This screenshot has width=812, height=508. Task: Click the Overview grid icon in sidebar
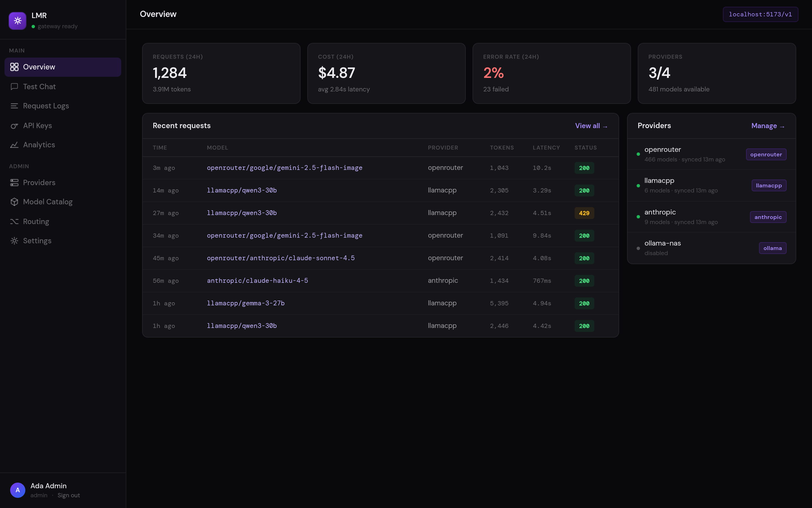click(14, 67)
